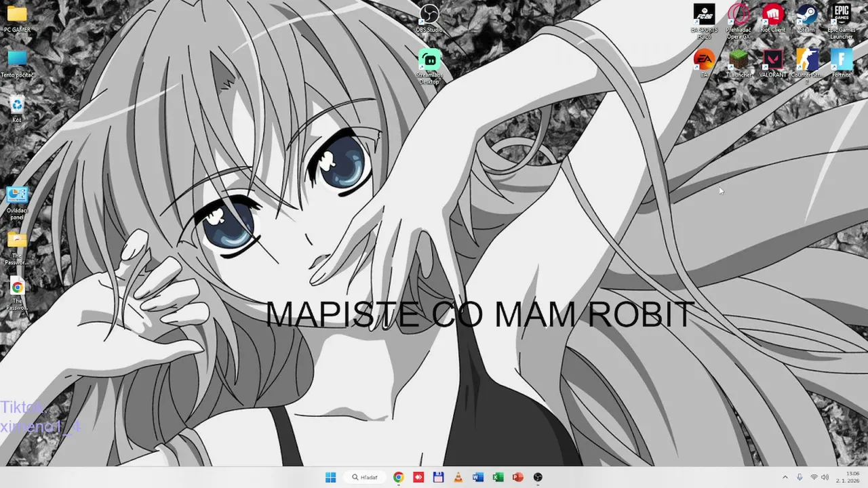Launch Word from the taskbar
Screen dimensions: 868x488
point(478,477)
